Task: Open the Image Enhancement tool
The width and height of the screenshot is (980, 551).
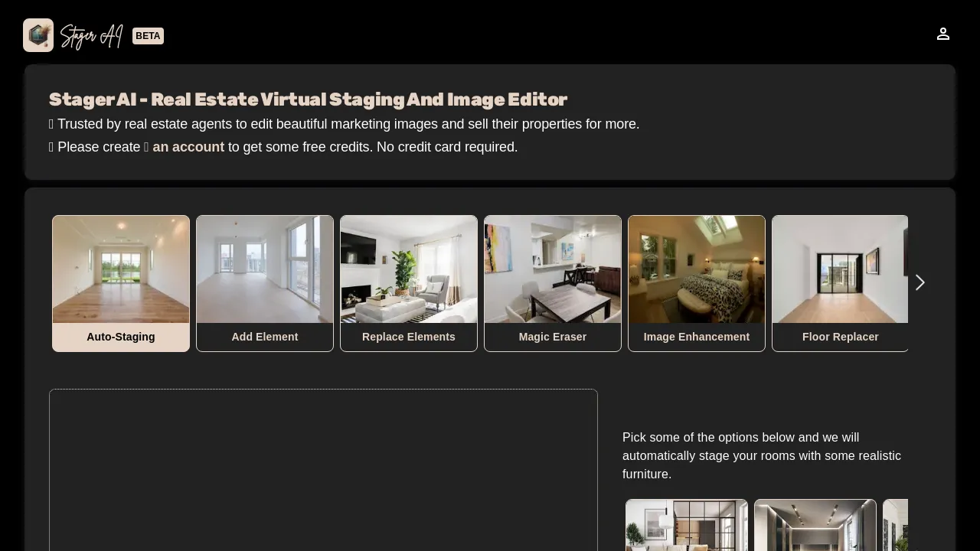Action: (x=696, y=337)
